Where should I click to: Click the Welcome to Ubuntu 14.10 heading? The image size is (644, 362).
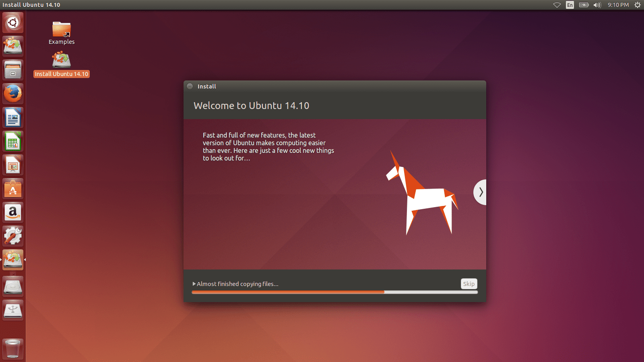click(x=252, y=106)
